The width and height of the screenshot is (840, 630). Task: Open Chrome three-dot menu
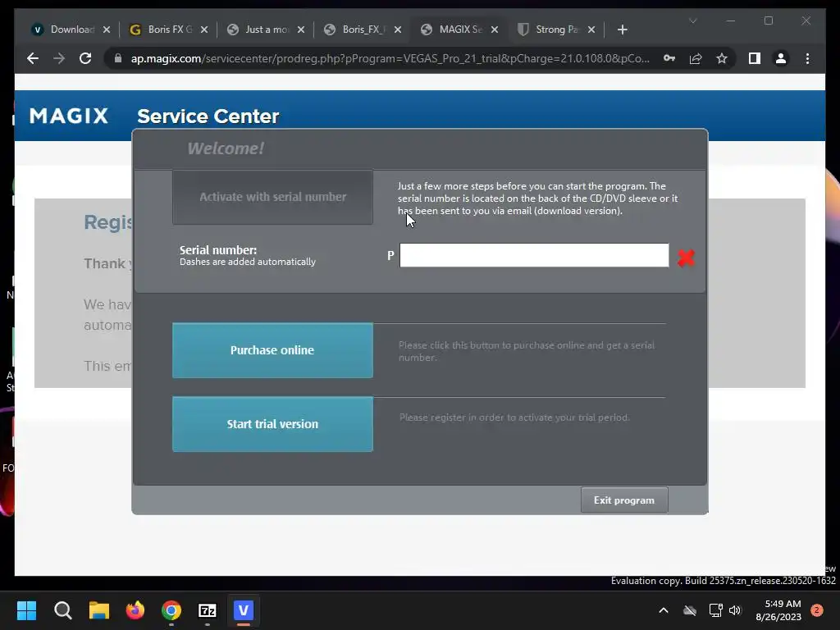tap(807, 58)
